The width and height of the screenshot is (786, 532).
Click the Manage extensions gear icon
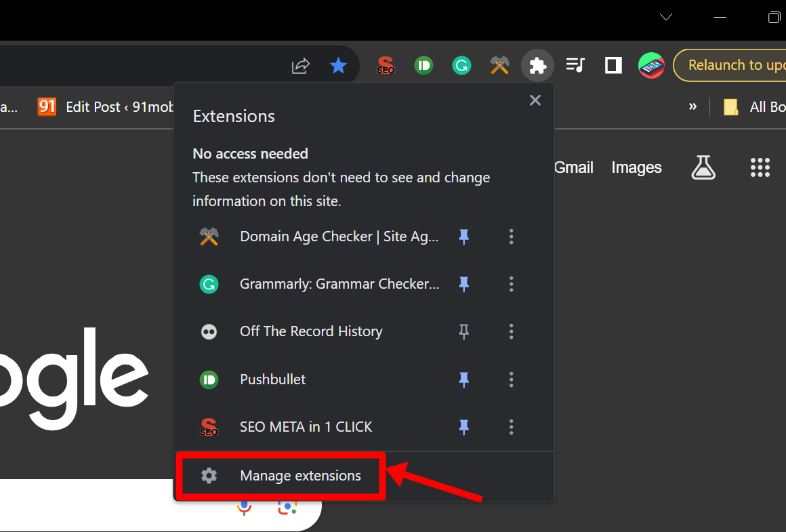click(x=209, y=475)
